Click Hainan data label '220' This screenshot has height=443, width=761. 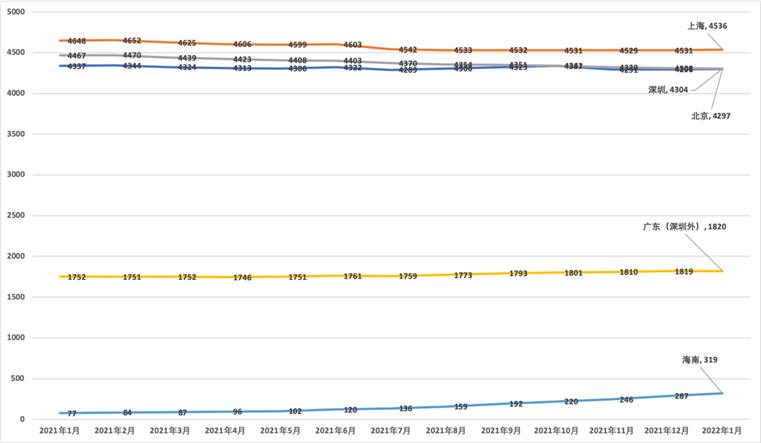coord(571,402)
